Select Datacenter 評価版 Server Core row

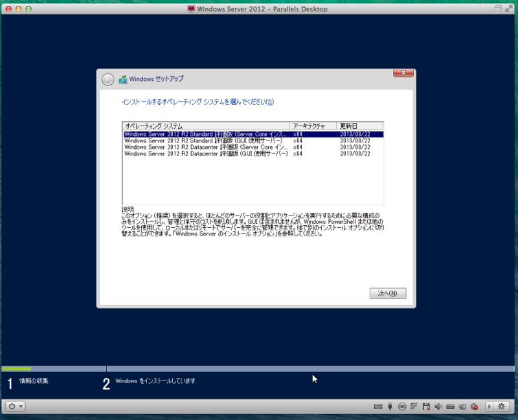tap(253, 148)
